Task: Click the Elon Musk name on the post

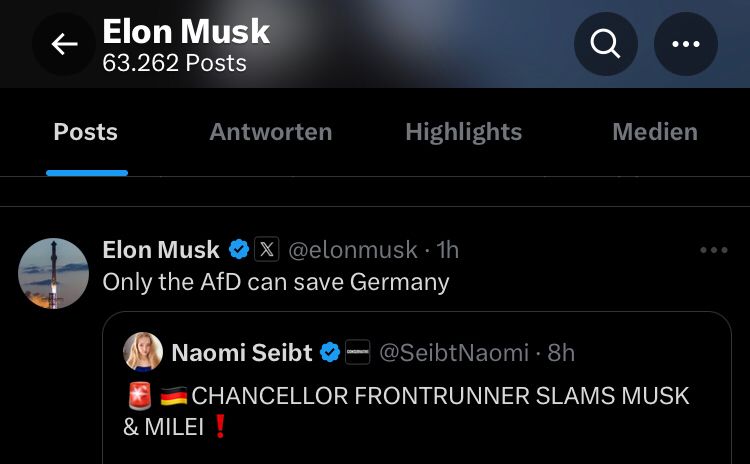Action: [161, 249]
